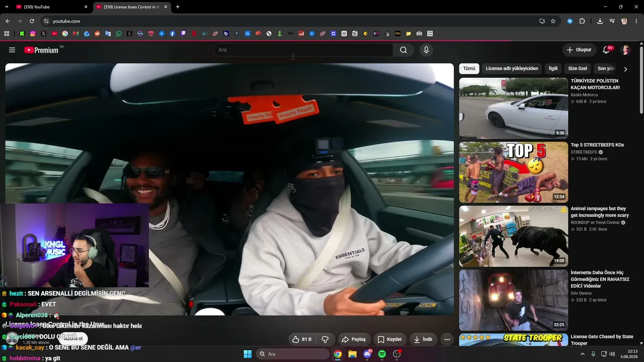Open the Animal rampages video thumbnail
Image resolution: width=644 pixels, height=362 pixels.
[514, 236]
